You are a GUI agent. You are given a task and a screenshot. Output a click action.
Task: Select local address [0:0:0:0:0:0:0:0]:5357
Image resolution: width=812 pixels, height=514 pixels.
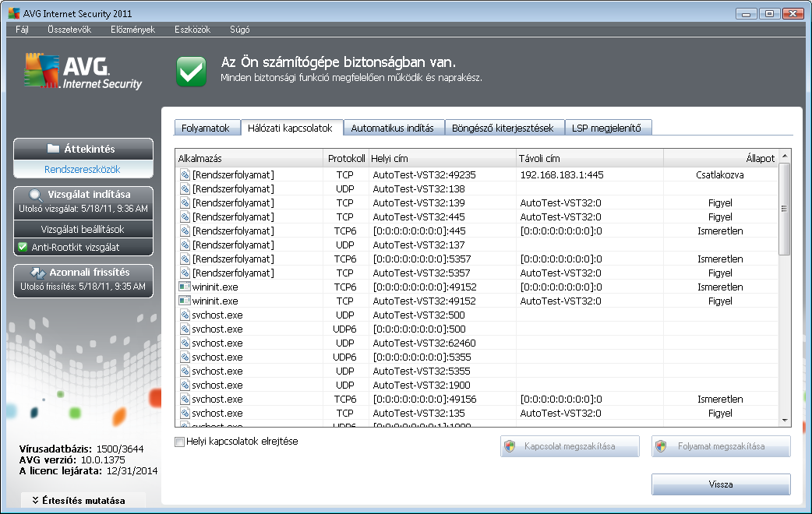coord(422,259)
